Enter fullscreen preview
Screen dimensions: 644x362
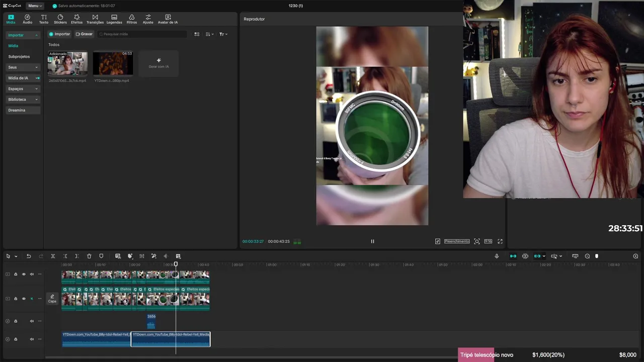click(500, 241)
